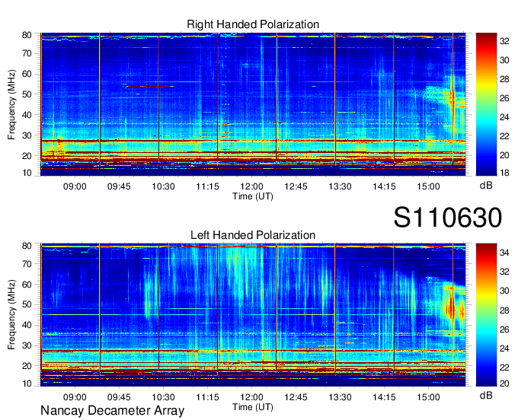
Task: Click the "10" frequency tick of Left Handed plot
Action: click(27, 383)
